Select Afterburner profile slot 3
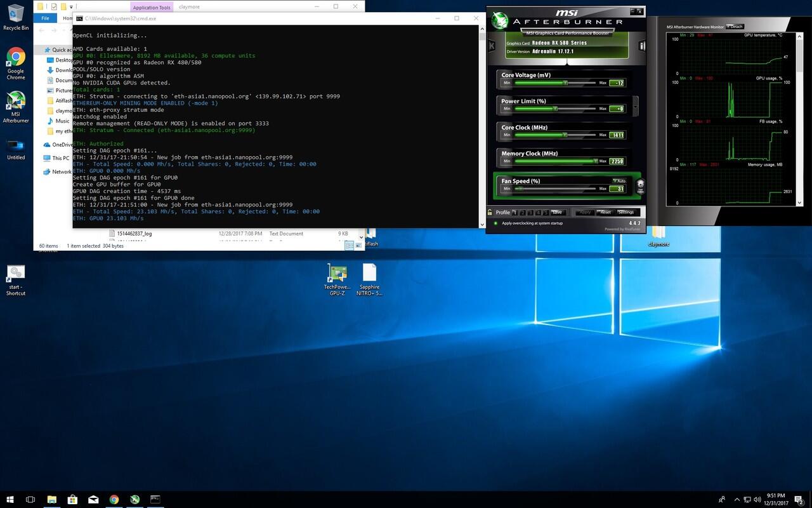 coord(529,212)
